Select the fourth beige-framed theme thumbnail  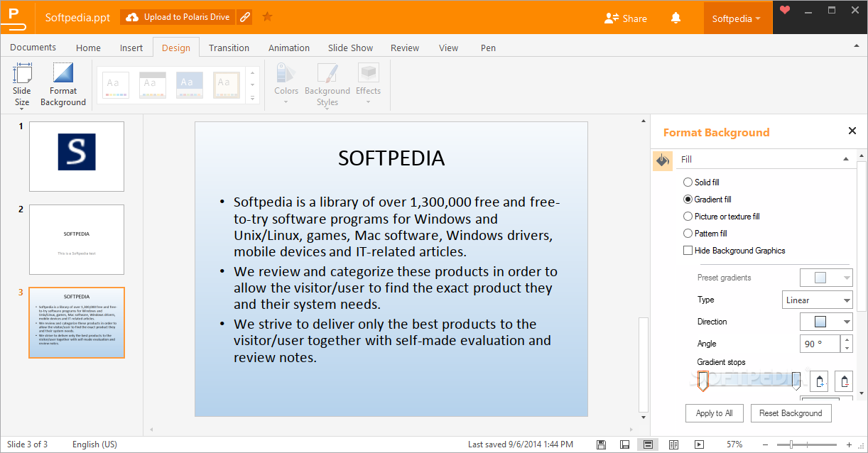tap(226, 84)
